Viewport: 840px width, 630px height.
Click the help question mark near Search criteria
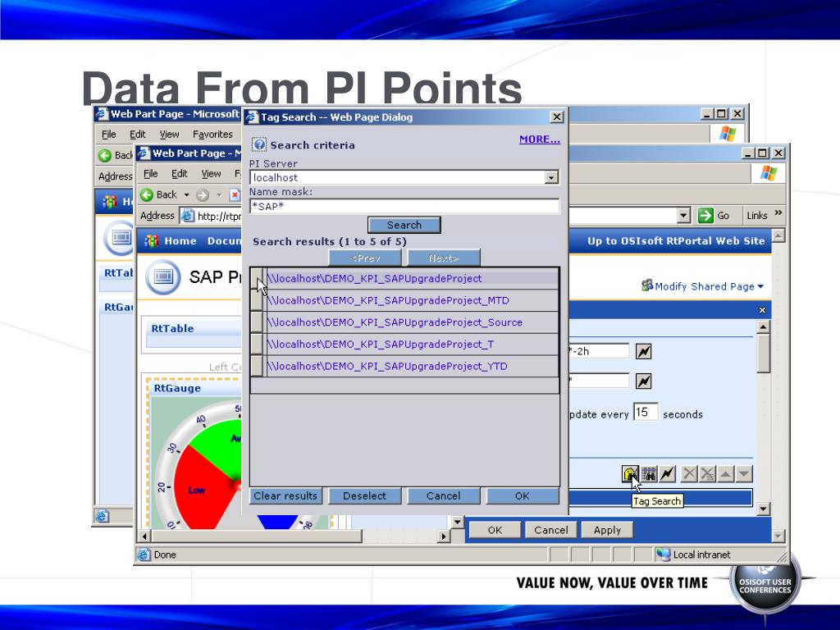[259, 144]
